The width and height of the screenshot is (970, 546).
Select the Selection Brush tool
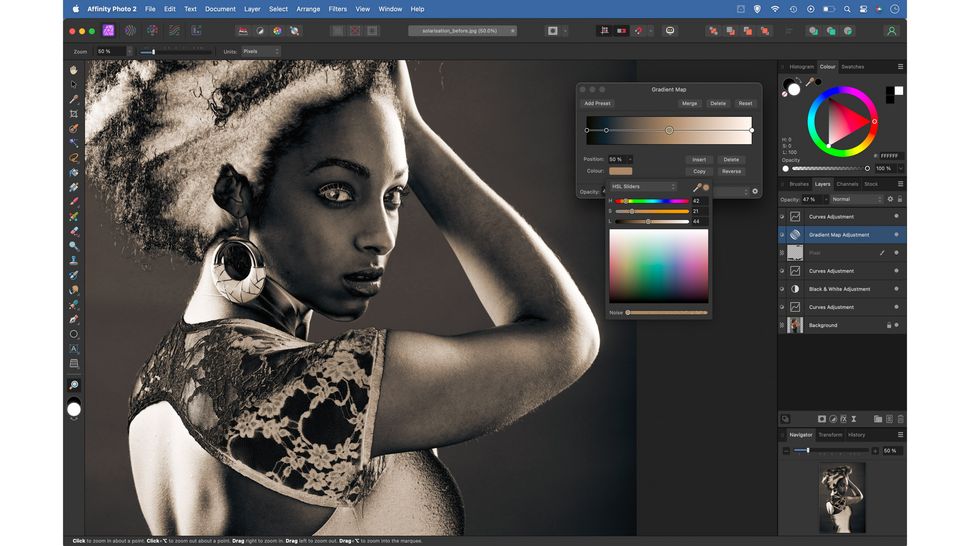pos(74,129)
